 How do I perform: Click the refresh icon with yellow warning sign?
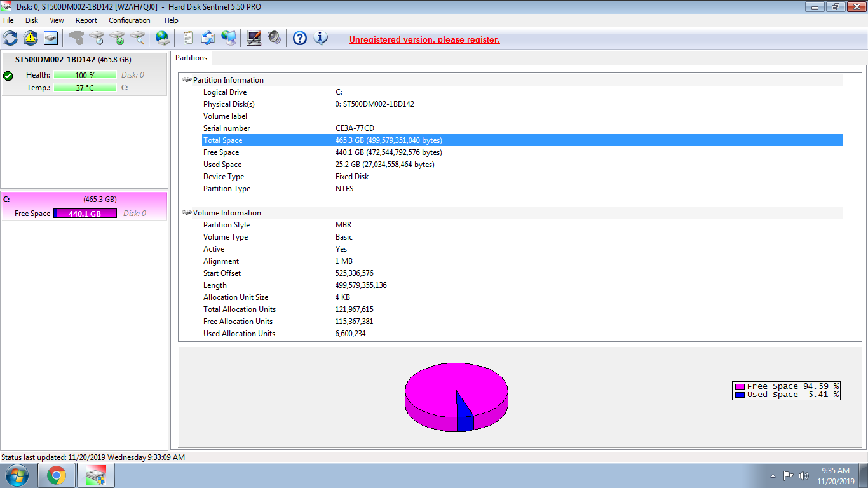coord(31,38)
